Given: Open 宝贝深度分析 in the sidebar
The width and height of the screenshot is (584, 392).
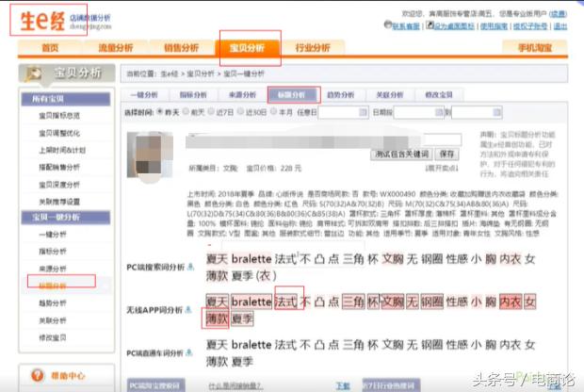Looking at the screenshot, I should [59, 185].
